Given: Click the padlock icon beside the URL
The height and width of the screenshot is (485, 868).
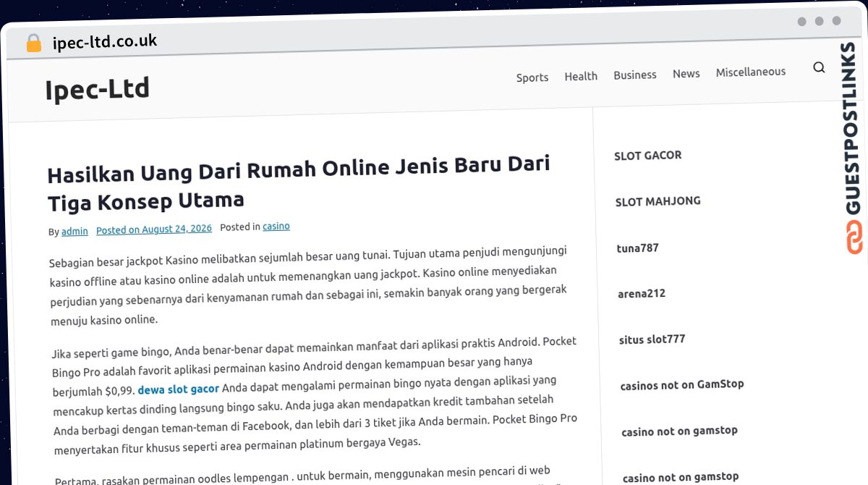Looking at the screenshot, I should point(33,43).
